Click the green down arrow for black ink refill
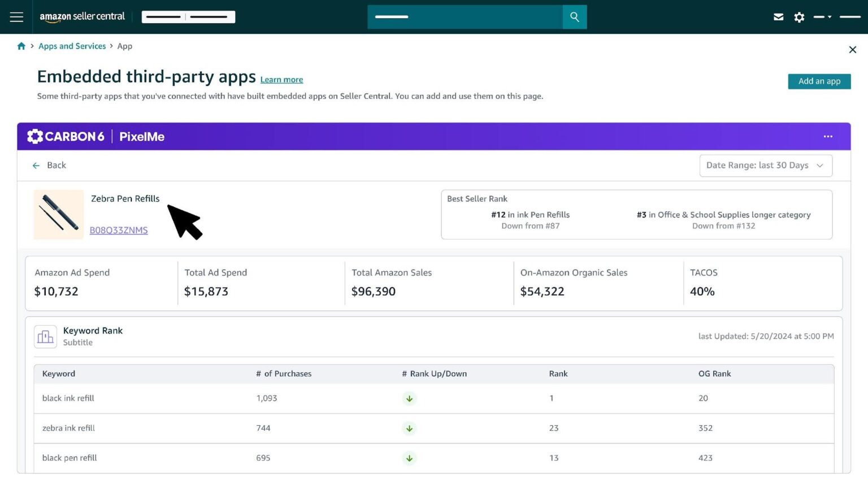This screenshot has width=868, height=488. coord(409,398)
